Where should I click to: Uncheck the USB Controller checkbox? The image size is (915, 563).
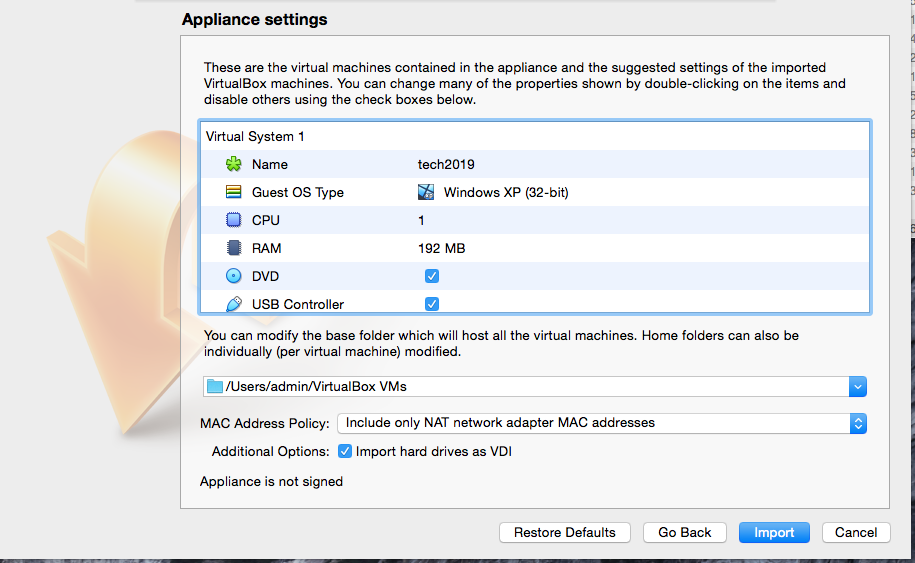pyautogui.click(x=432, y=304)
